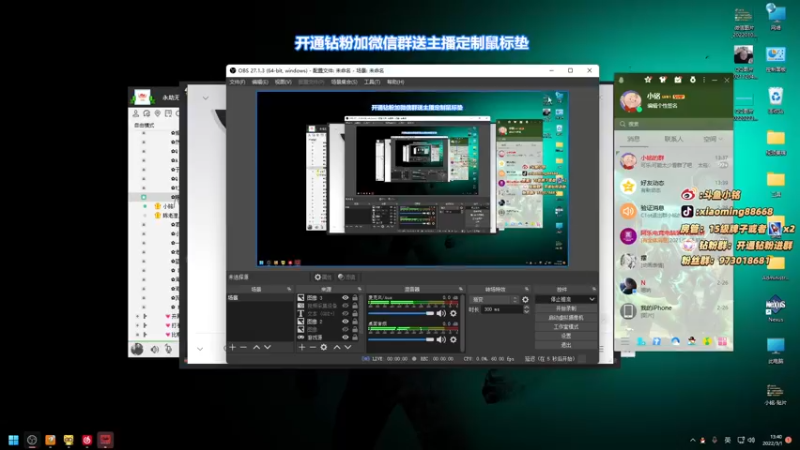800x450 pixels.
Task: Open the Windows Start menu
Action: click(13, 440)
